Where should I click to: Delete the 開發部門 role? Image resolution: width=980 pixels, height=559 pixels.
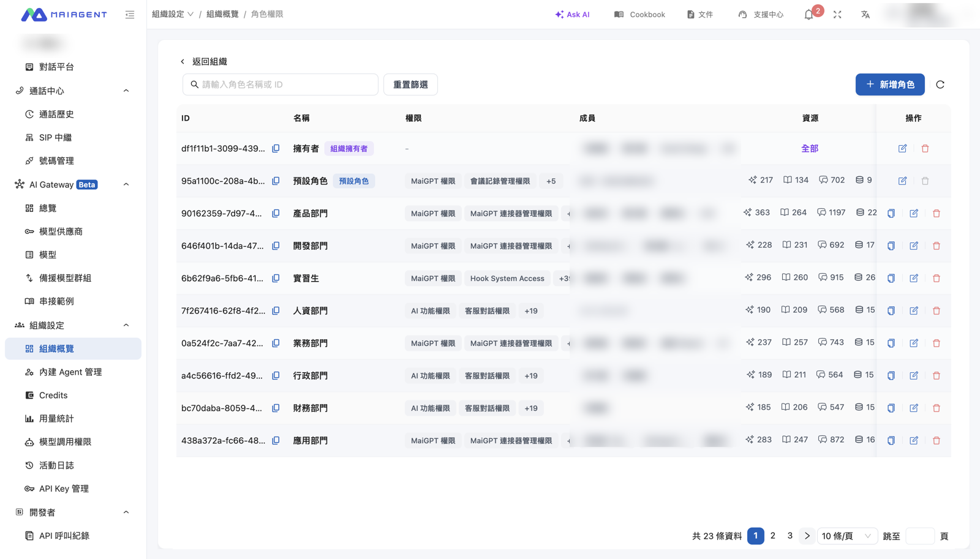[x=937, y=246]
